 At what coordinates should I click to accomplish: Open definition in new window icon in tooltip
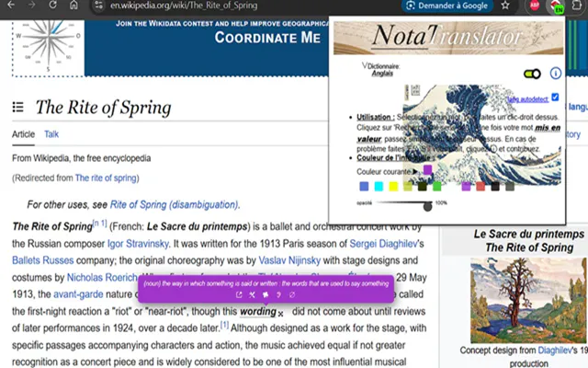[239, 295]
